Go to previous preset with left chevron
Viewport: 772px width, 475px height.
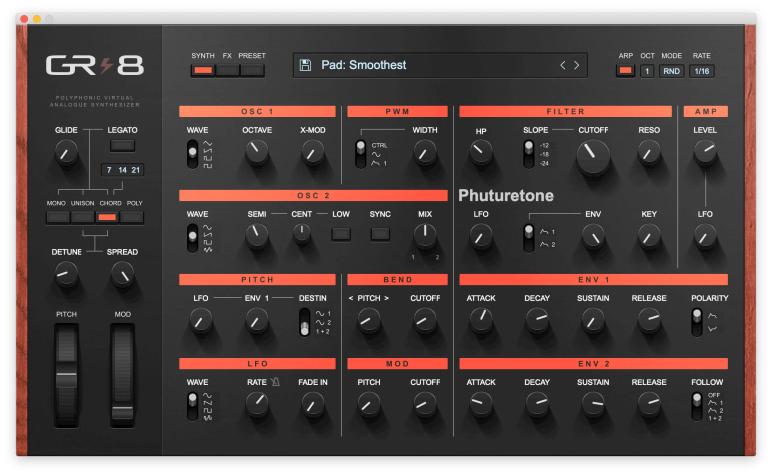point(563,65)
